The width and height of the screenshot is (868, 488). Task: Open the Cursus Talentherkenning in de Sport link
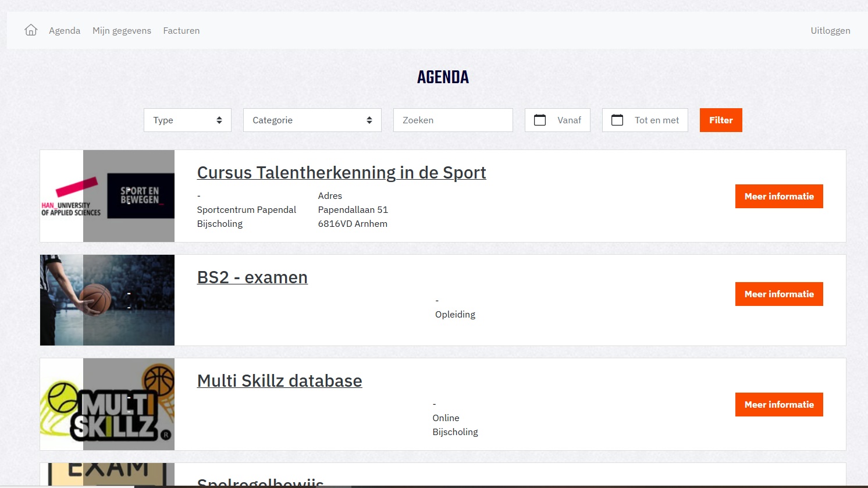[341, 173]
